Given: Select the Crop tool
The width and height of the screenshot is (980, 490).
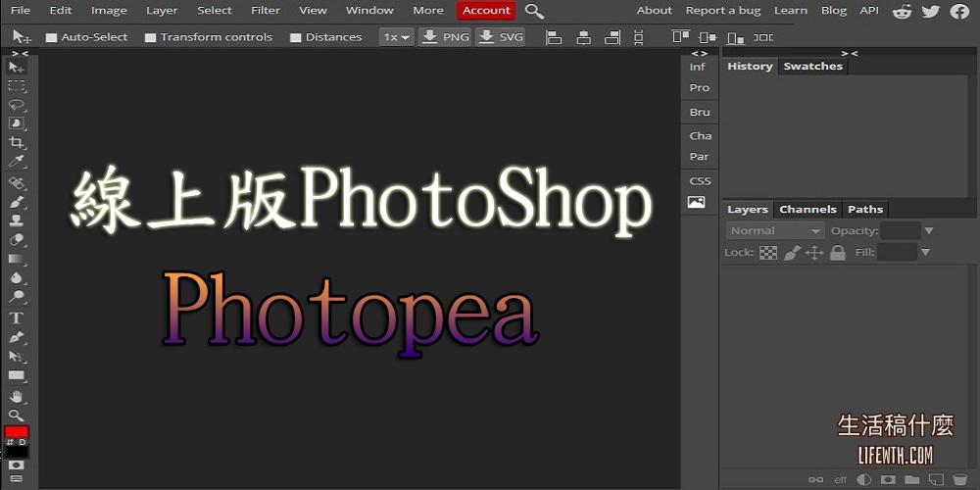Looking at the screenshot, I should click(x=16, y=143).
